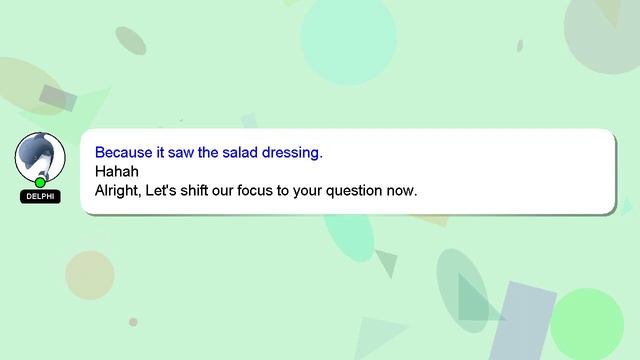The width and height of the screenshot is (640, 360).
Task: Click the tan circle in lower left
Action: tap(90, 275)
